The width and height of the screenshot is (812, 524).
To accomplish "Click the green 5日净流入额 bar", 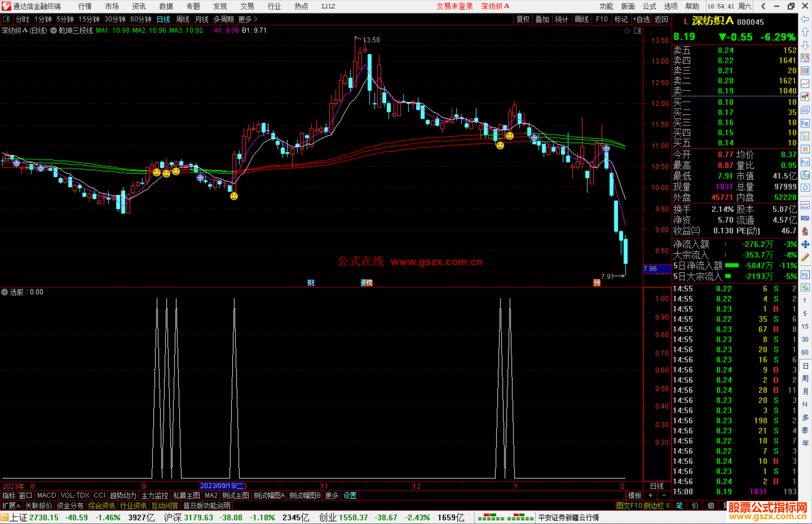I will (731, 266).
